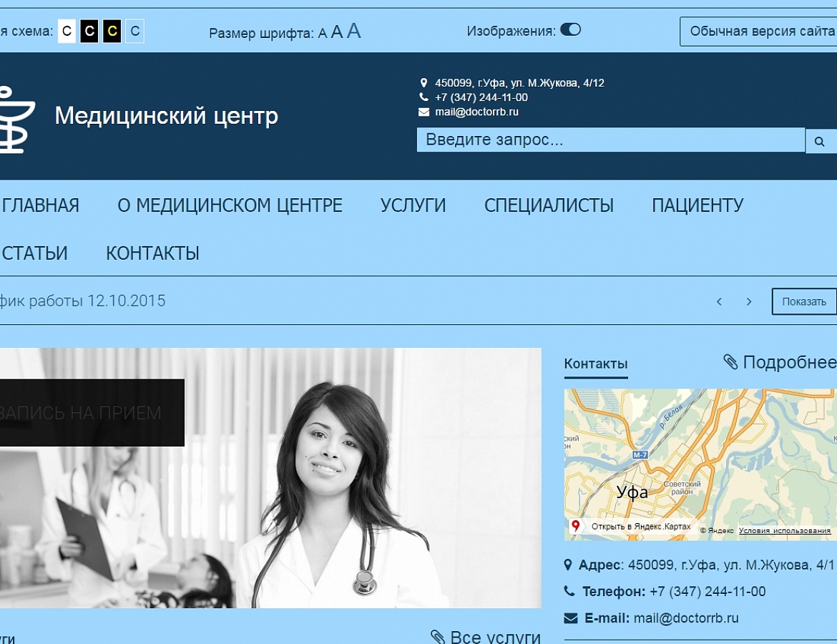837x644 pixels.
Task: Choose the largest font size A
Action: tap(353, 31)
